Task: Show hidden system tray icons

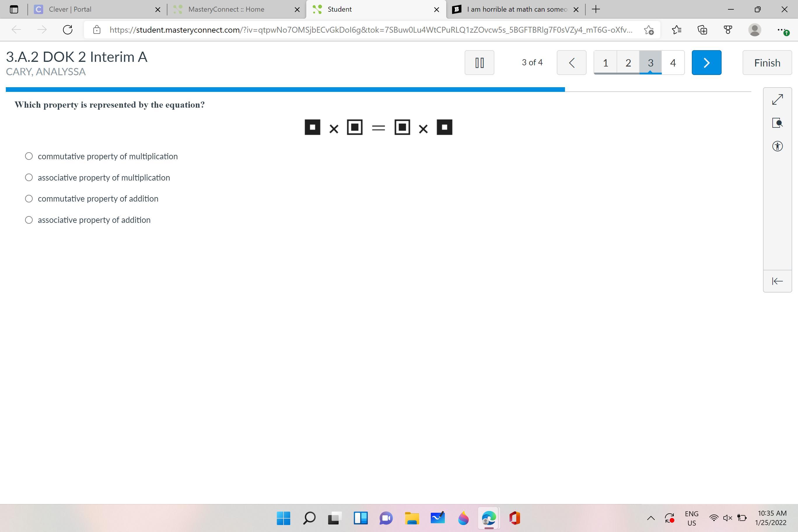Action: [651, 518]
